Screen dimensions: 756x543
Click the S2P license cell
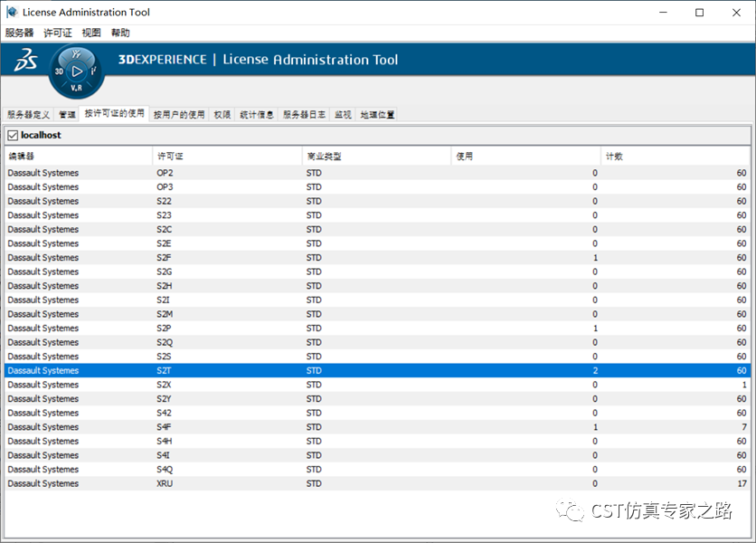click(164, 329)
